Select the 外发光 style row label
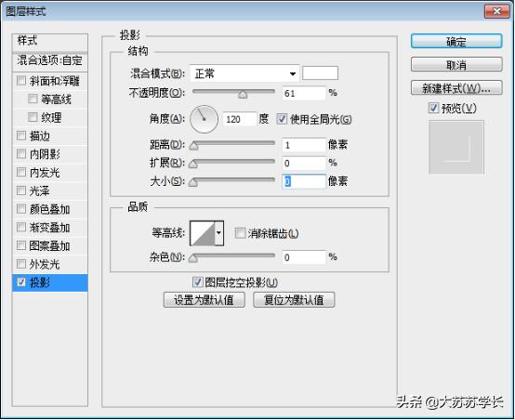Image resolution: width=515 pixels, height=420 pixels. point(45,264)
